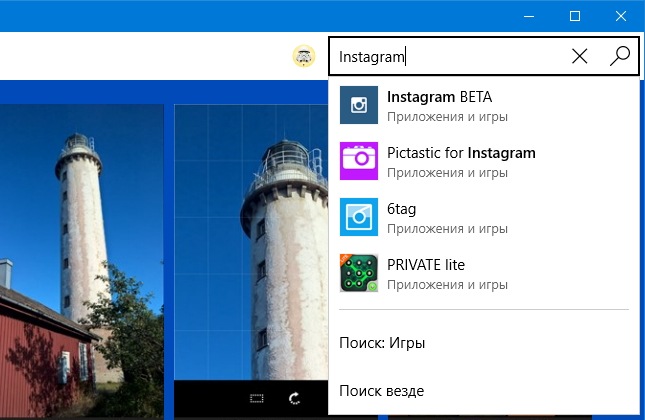Click the crop rectangle icon under the screenshot
645x420 pixels.
(257, 398)
